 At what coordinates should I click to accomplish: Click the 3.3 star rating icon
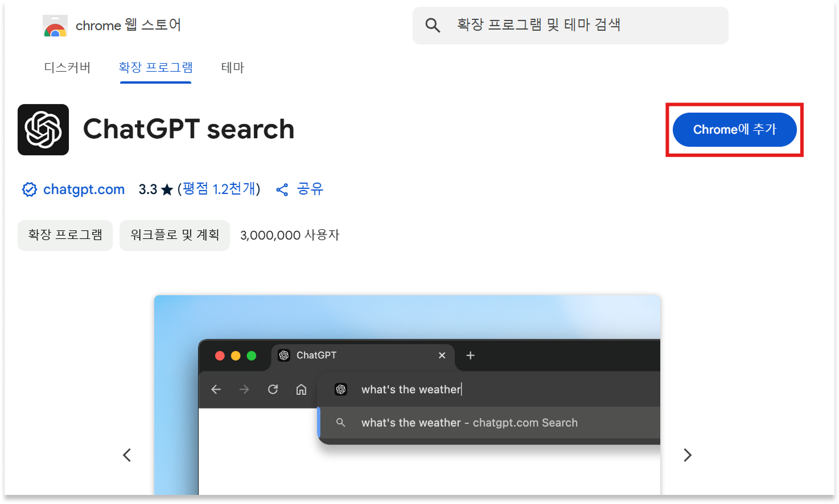pos(167,189)
